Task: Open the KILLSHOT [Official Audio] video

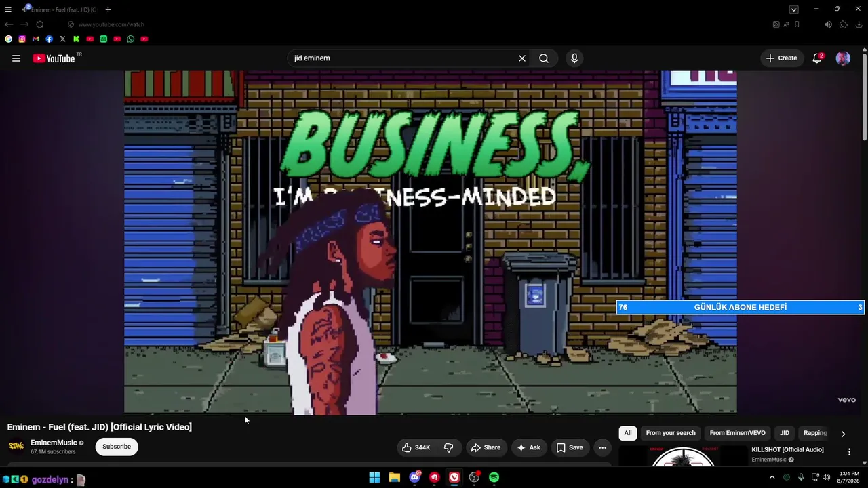Action: pyautogui.click(x=787, y=450)
